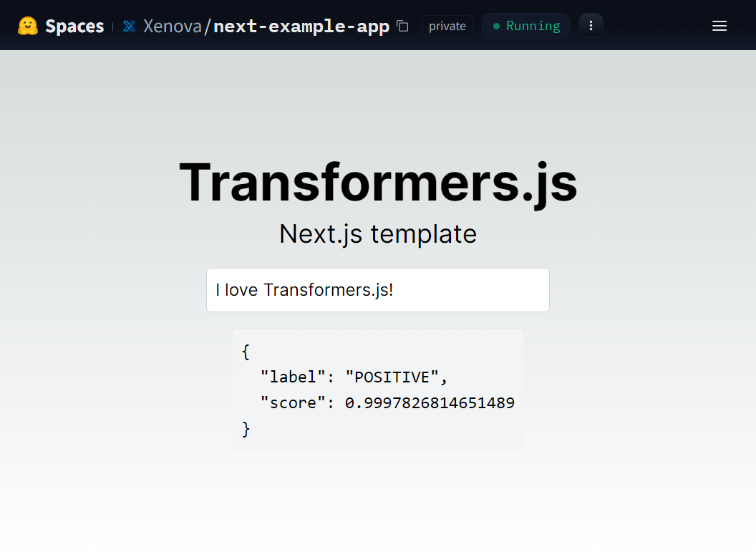Expand the kebab dropdown for Space actions

(x=591, y=25)
